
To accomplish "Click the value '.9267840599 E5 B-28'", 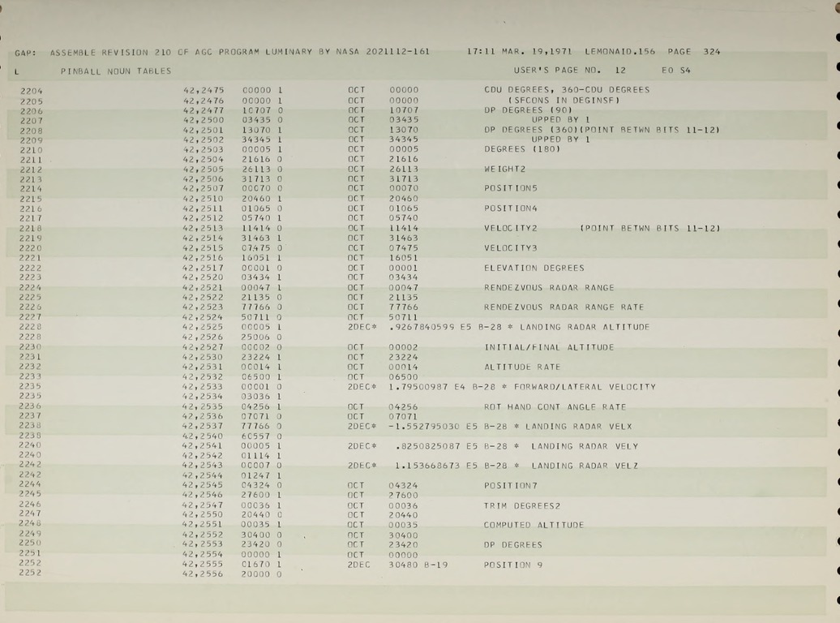I will click(448, 327).
